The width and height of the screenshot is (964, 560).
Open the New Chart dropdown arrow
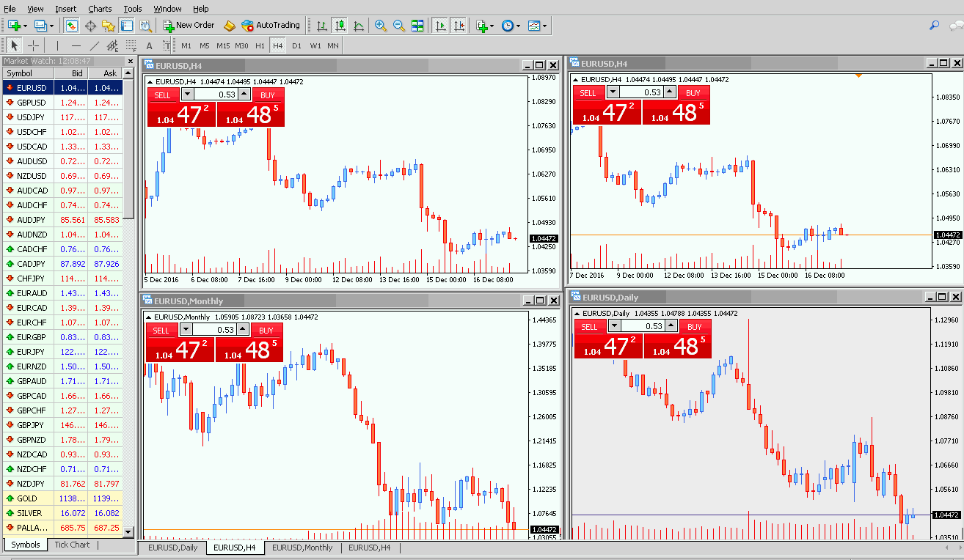pos(24,25)
